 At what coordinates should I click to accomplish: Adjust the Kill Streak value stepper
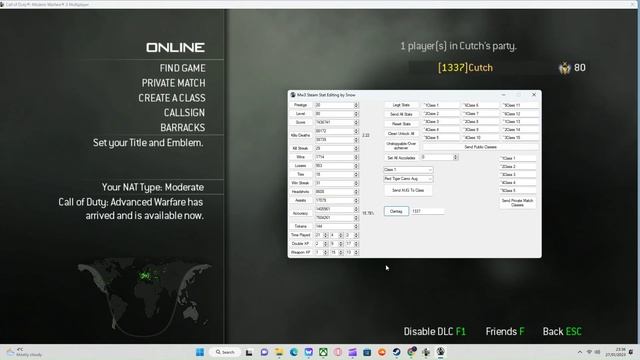click(x=356, y=149)
